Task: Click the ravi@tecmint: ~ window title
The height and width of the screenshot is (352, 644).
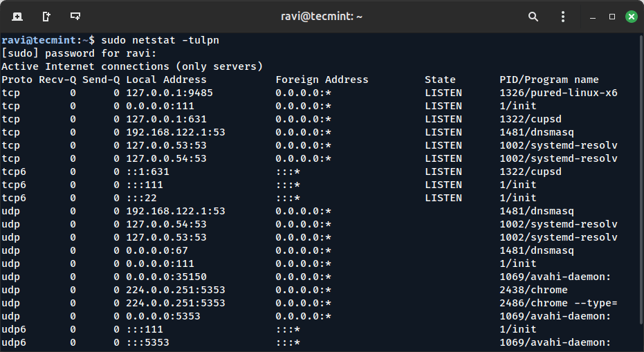Action: click(x=322, y=16)
